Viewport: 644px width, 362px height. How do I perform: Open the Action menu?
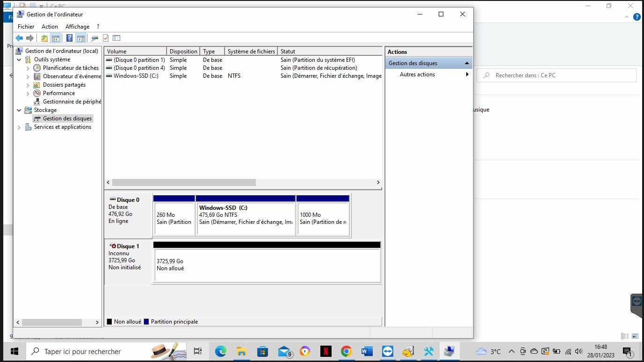pyautogui.click(x=50, y=27)
